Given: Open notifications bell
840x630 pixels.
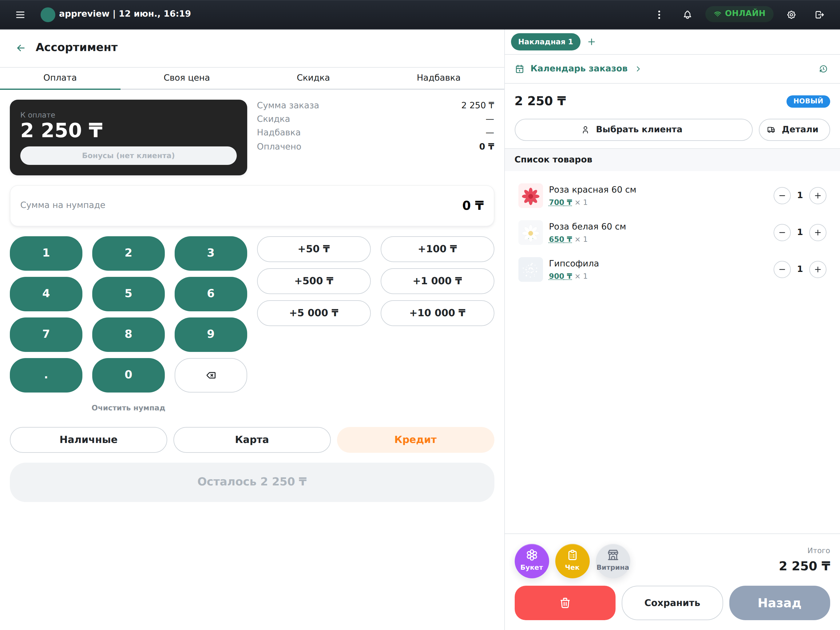Looking at the screenshot, I should (687, 15).
